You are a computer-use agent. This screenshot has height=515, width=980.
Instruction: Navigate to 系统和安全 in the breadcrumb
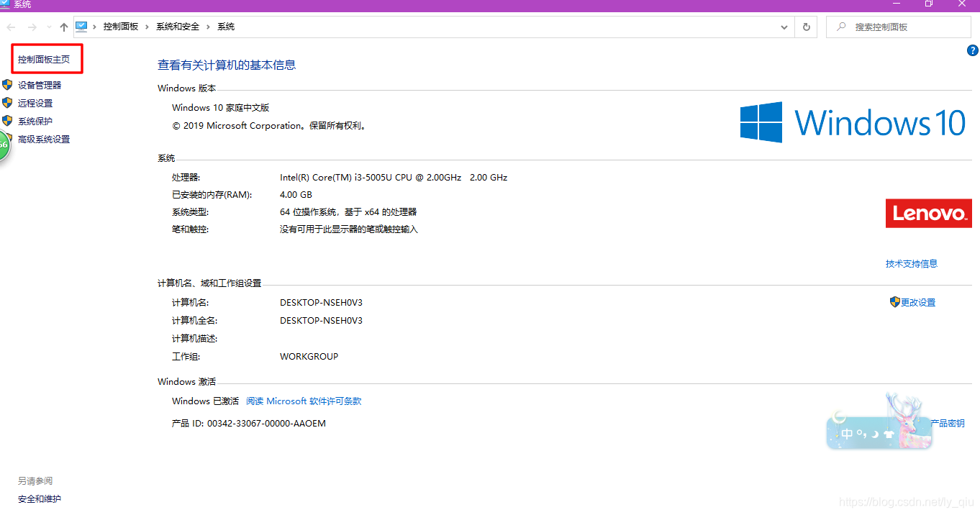(178, 27)
